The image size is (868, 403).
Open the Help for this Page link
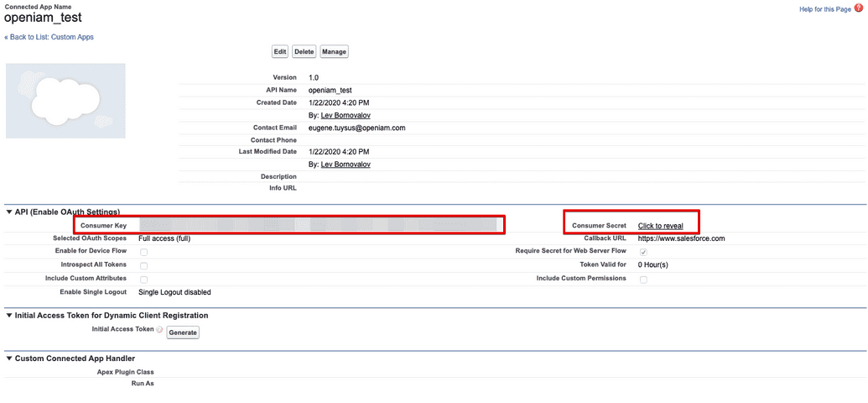tap(825, 9)
